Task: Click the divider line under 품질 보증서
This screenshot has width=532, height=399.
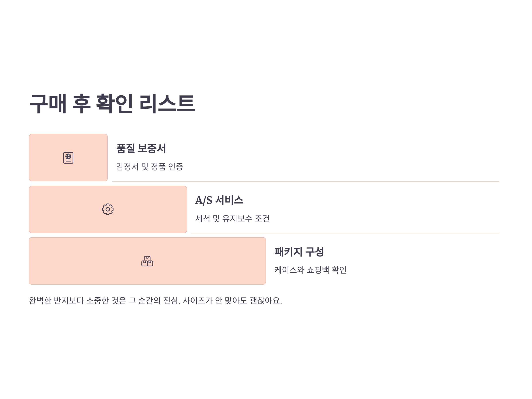Action: coord(305,181)
